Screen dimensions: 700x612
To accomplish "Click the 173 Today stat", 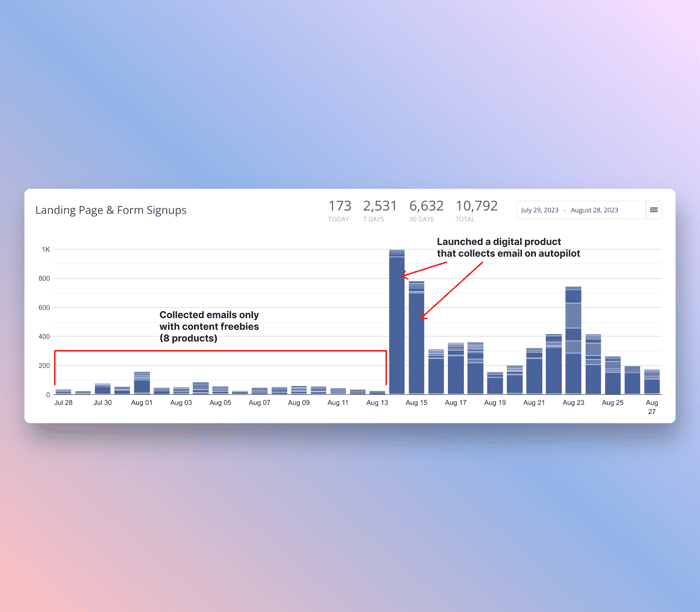I will [x=339, y=211].
